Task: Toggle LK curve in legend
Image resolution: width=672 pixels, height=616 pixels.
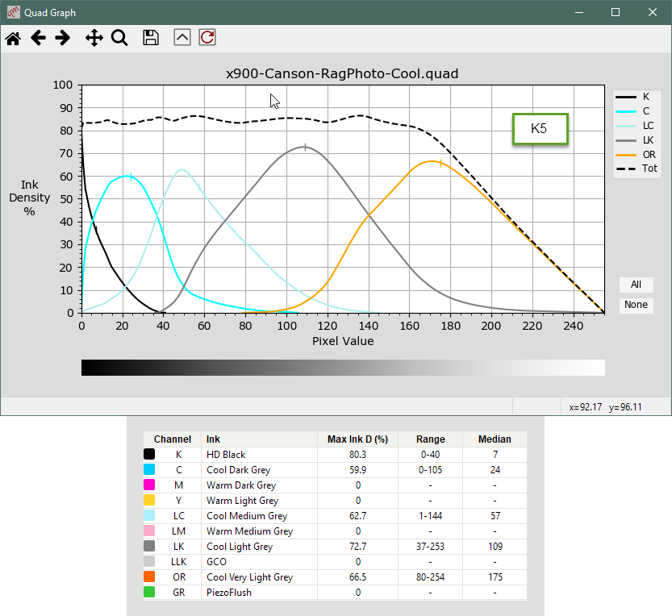Action: [x=636, y=140]
